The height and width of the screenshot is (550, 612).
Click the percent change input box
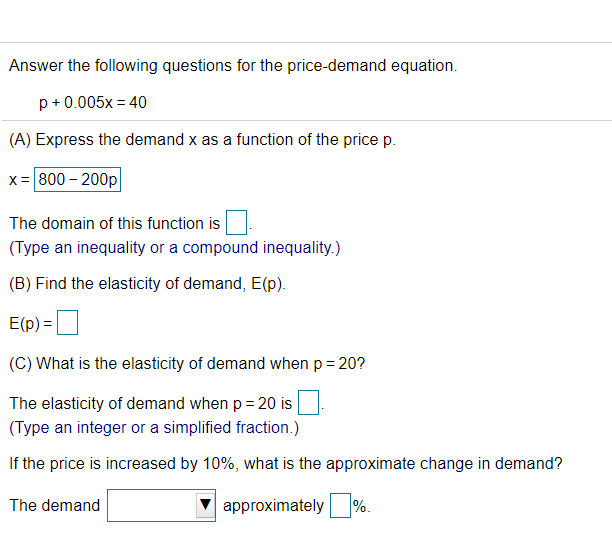pos(340,506)
